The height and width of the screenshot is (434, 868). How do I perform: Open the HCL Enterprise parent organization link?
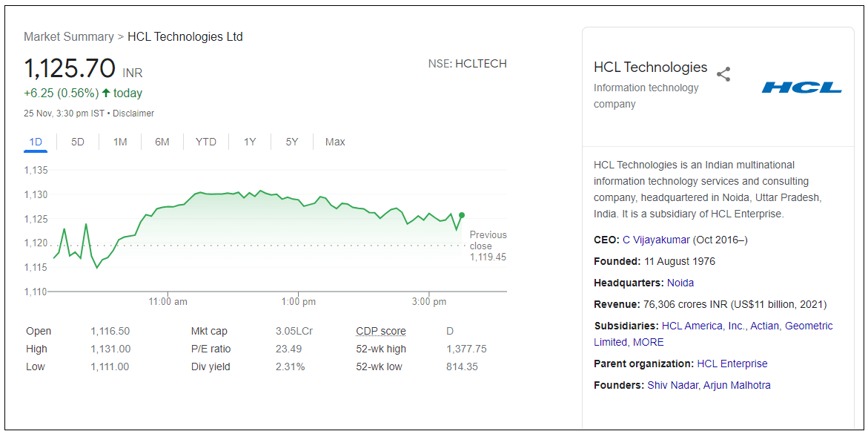(x=732, y=364)
